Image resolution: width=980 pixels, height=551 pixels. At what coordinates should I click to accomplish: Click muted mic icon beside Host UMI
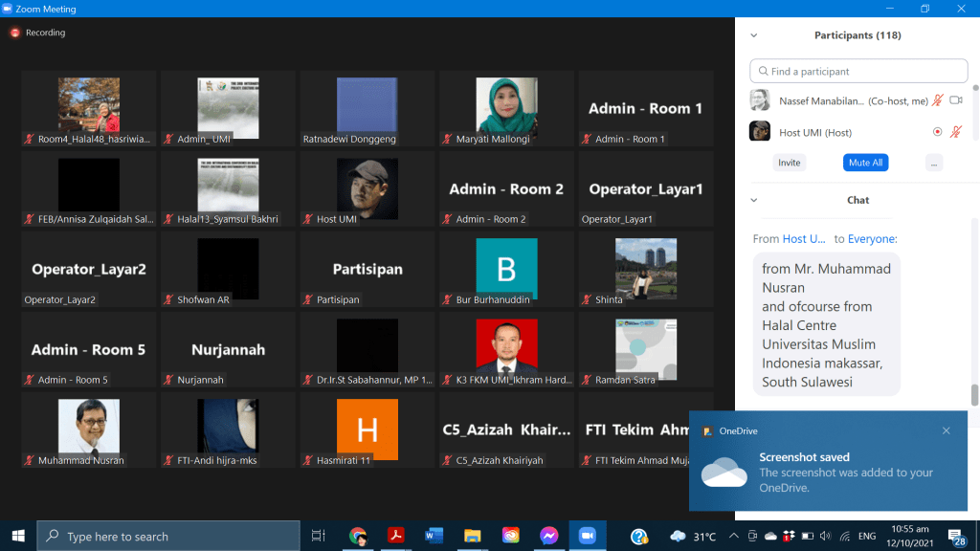click(955, 132)
